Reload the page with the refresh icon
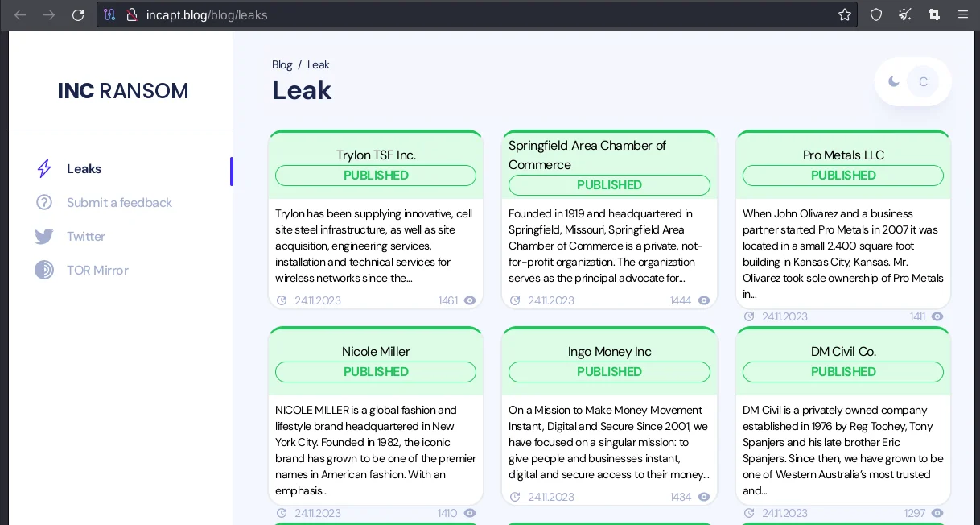Viewport: 980px width, 525px height. 78,14
